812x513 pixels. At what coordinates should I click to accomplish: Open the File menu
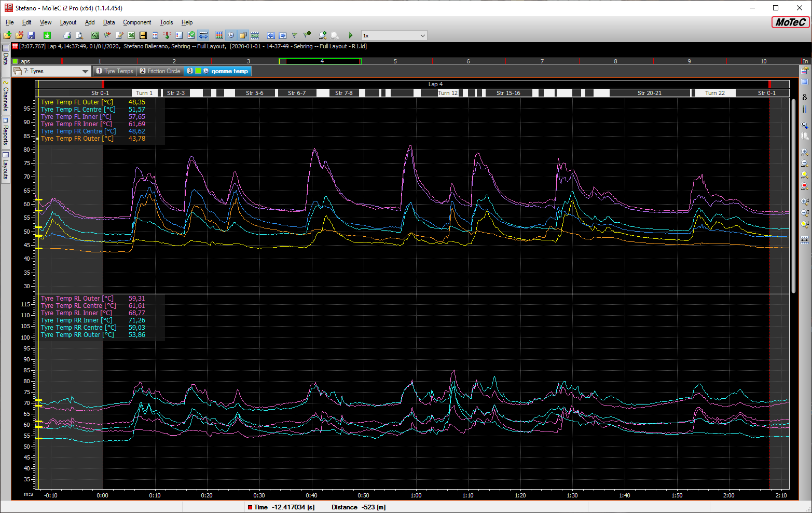(x=9, y=22)
